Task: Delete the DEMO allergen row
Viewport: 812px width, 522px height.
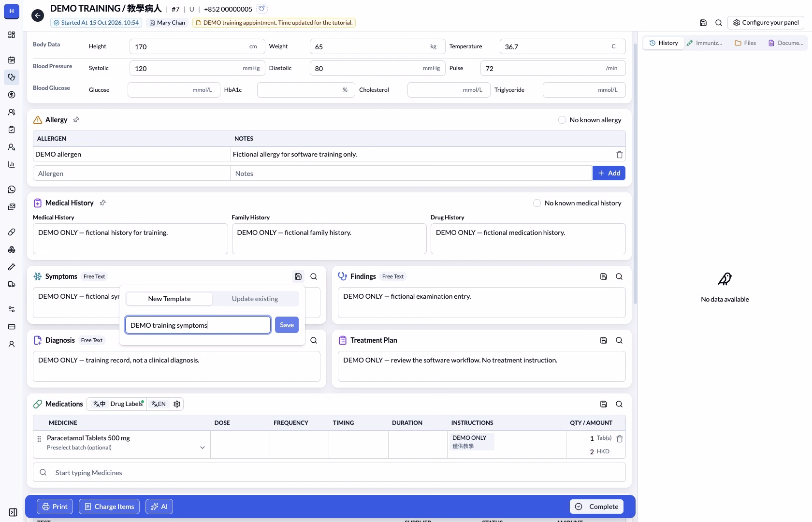Action: click(620, 155)
